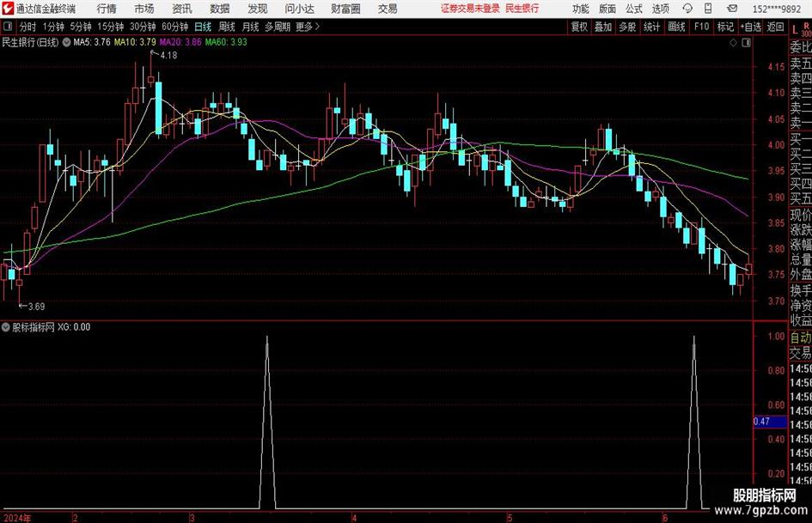Select the 日线 daily period tab

pos(203,27)
